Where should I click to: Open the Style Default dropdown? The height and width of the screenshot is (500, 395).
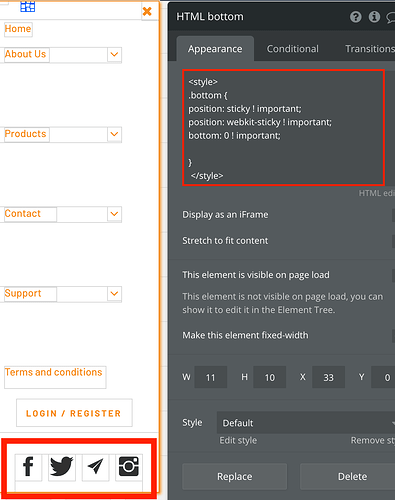click(306, 423)
